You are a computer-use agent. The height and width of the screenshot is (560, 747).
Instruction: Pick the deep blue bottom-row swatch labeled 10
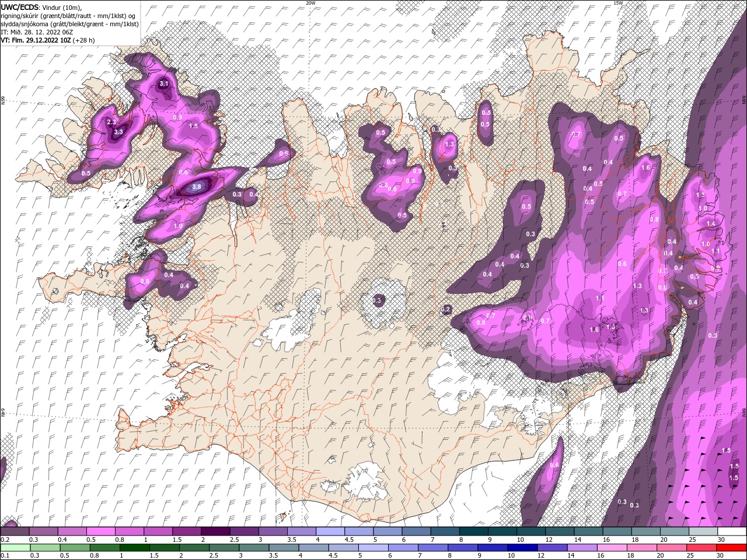click(x=522, y=548)
